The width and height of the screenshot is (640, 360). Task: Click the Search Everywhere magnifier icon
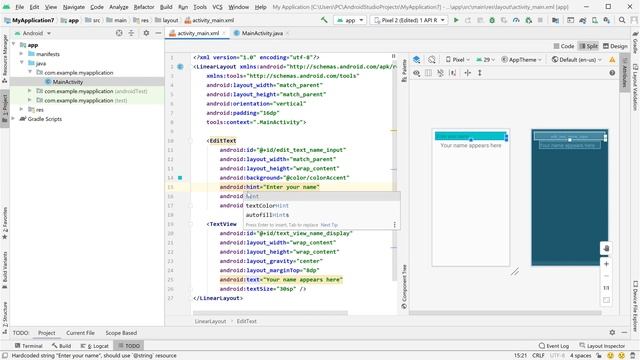(622, 20)
